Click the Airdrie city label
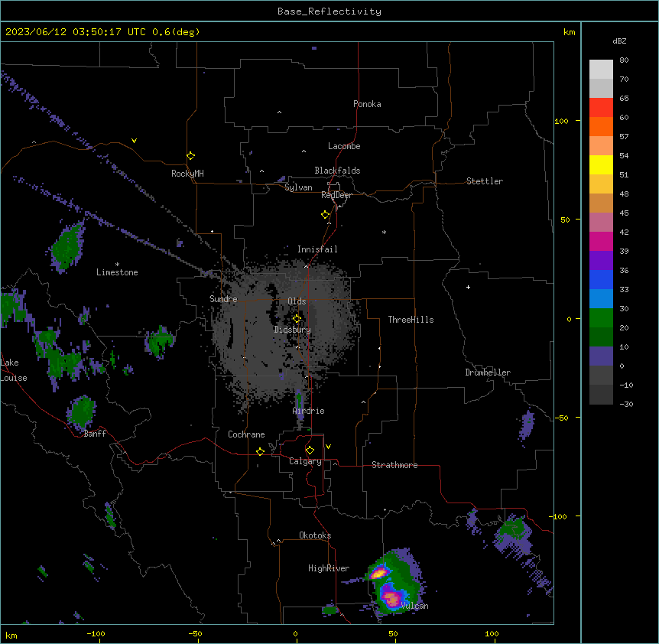 [x=309, y=411]
